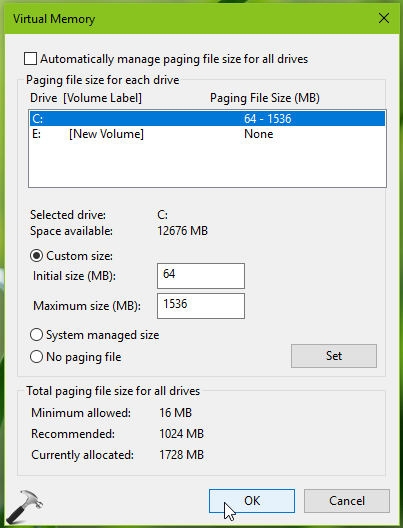Click the Virtual Memory title bar

click(189, 19)
